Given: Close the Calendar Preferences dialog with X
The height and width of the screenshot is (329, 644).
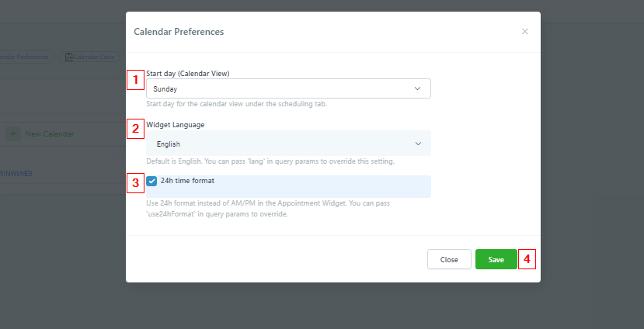Looking at the screenshot, I should [x=525, y=32].
